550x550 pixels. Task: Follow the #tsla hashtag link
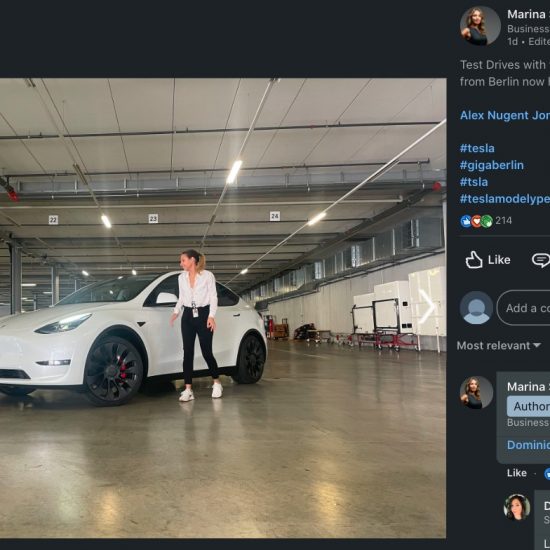click(x=474, y=182)
